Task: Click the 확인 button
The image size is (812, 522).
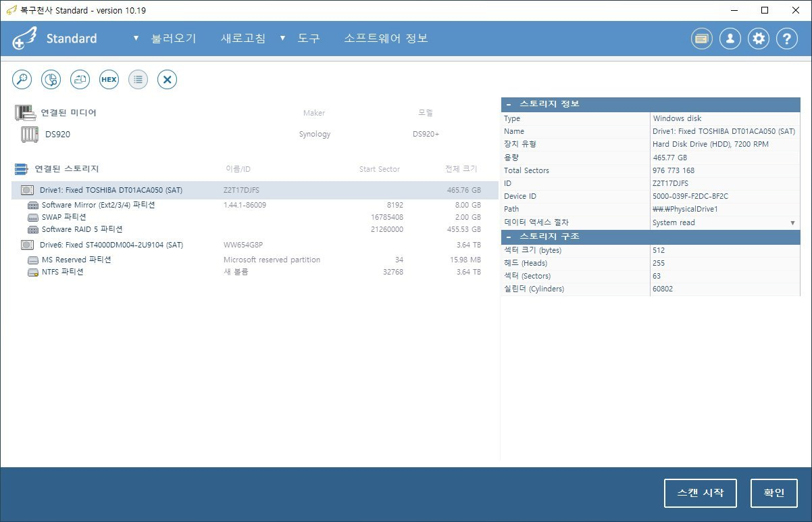Action: click(x=774, y=493)
